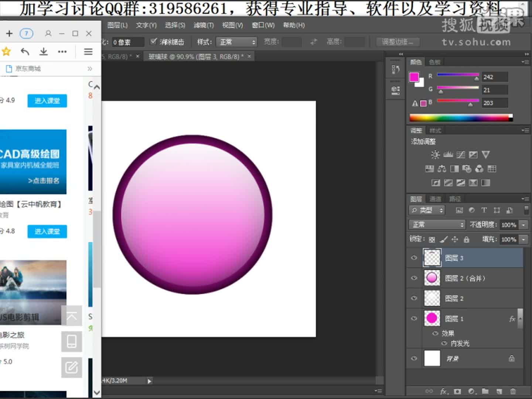Open the Adjustments panel flyout menu
The height and width of the screenshot is (399, 532).
click(x=525, y=130)
